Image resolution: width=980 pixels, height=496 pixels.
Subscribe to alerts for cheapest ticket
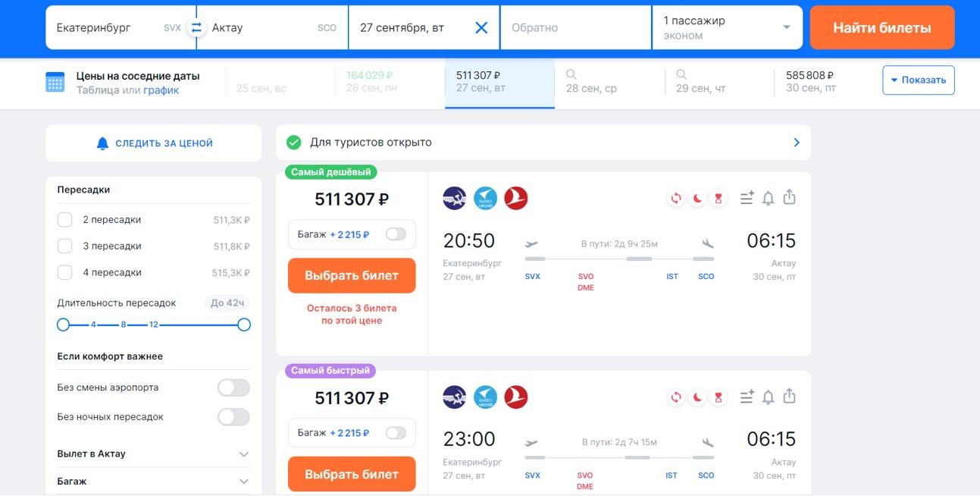(768, 198)
